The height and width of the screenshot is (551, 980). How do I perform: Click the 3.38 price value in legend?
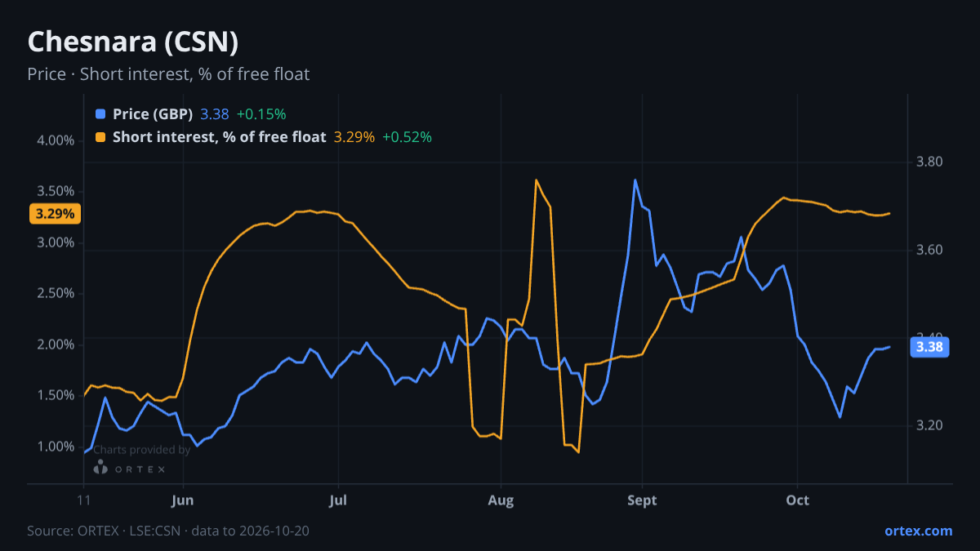215,114
